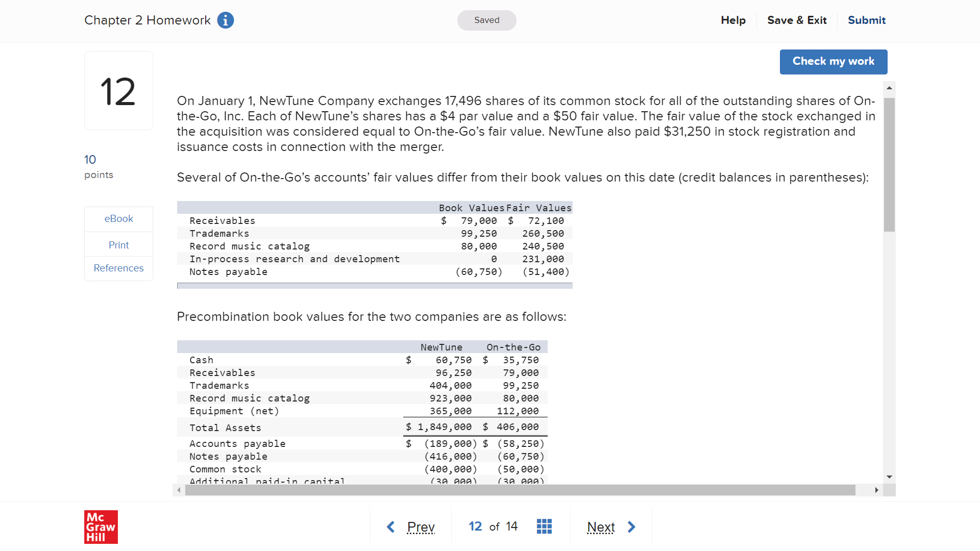The image size is (980, 551).
Task: Open the question grid navigator icon
Action: pyautogui.click(x=544, y=527)
